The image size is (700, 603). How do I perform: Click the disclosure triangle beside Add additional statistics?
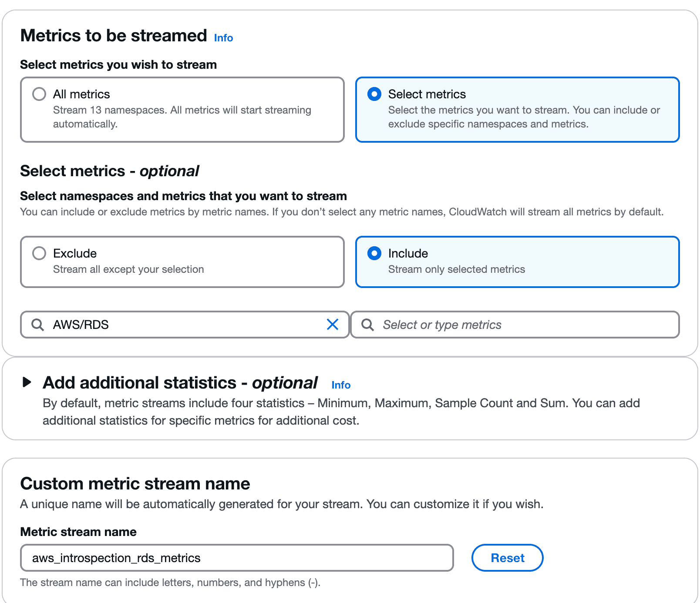27,382
